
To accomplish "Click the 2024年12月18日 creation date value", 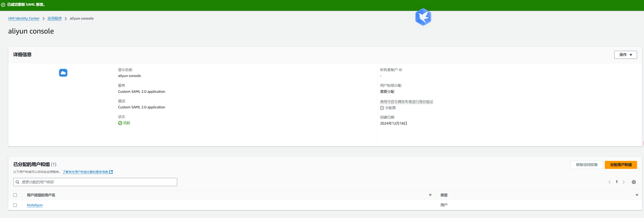I will [394, 123].
